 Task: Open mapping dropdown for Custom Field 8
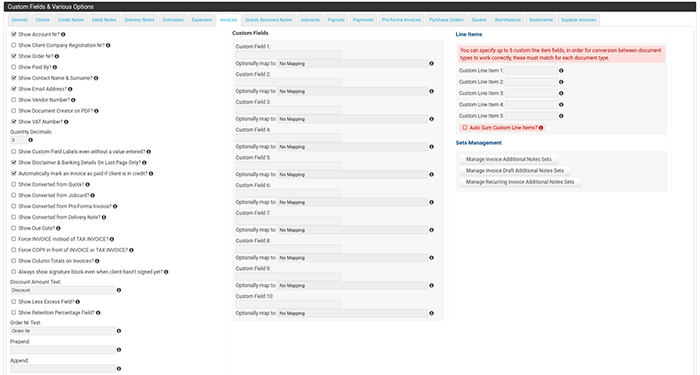[x=353, y=258]
